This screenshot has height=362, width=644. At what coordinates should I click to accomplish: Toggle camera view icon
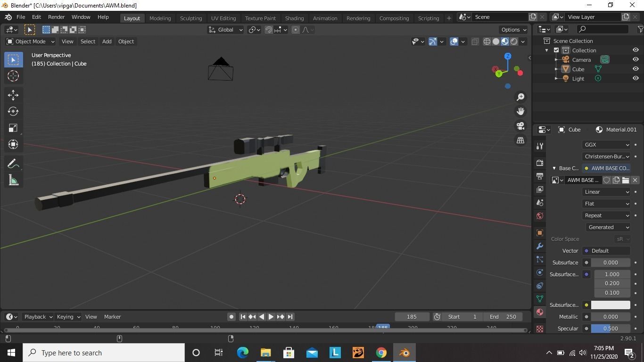520,126
